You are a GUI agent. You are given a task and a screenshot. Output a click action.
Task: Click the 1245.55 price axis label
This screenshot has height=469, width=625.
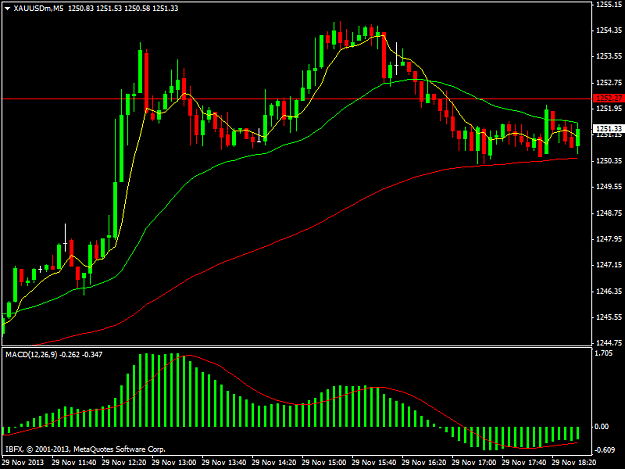tap(609, 317)
